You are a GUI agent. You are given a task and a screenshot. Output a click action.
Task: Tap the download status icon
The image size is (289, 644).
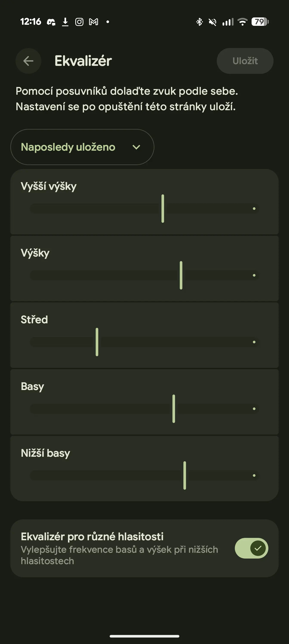[65, 22]
